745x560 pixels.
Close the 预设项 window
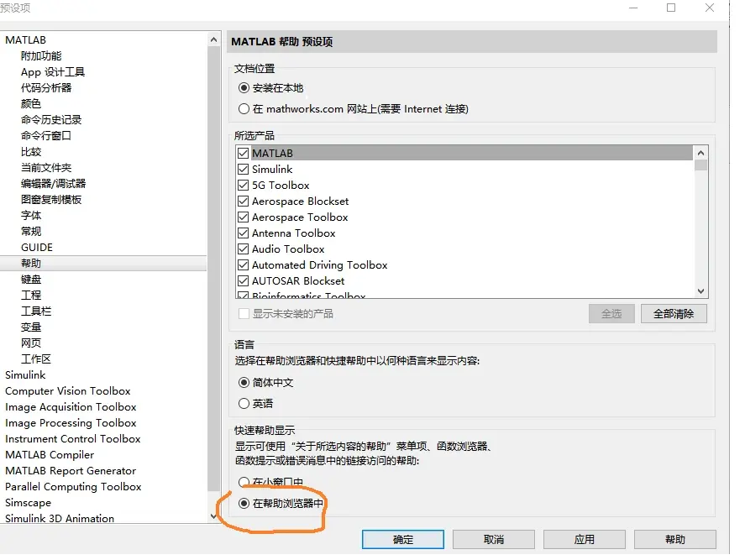[x=710, y=8]
